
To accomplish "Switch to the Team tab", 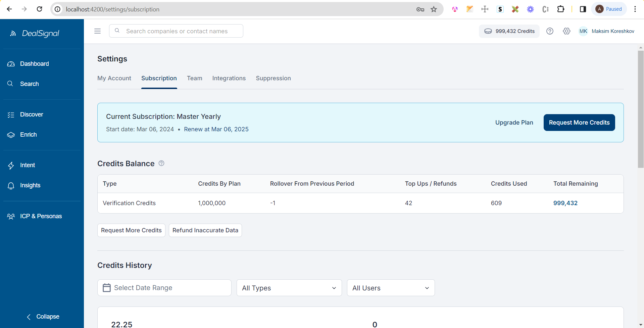I will click(x=194, y=78).
